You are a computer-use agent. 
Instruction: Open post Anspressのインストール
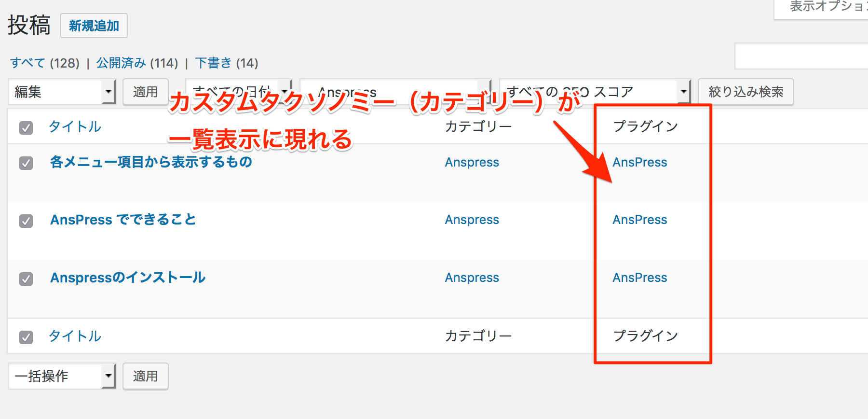pos(128,278)
